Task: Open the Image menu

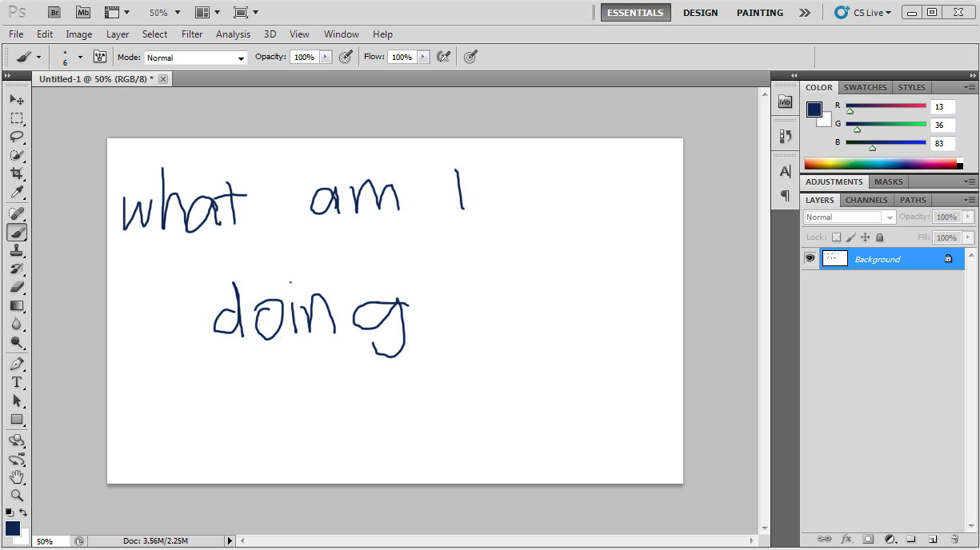Action: click(x=79, y=34)
